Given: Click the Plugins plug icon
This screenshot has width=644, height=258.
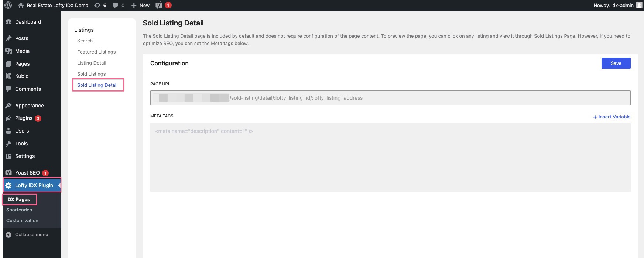Looking at the screenshot, I should (8, 118).
